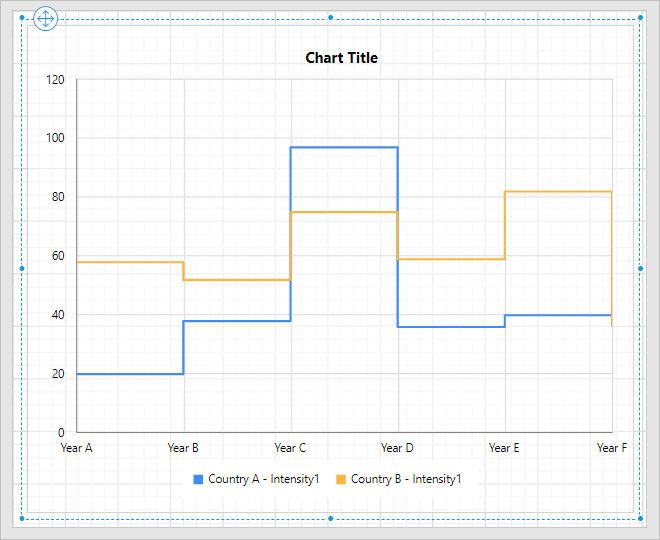The width and height of the screenshot is (660, 540).
Task: Click the orange Country B legend swatch
Action: (341, 479)
